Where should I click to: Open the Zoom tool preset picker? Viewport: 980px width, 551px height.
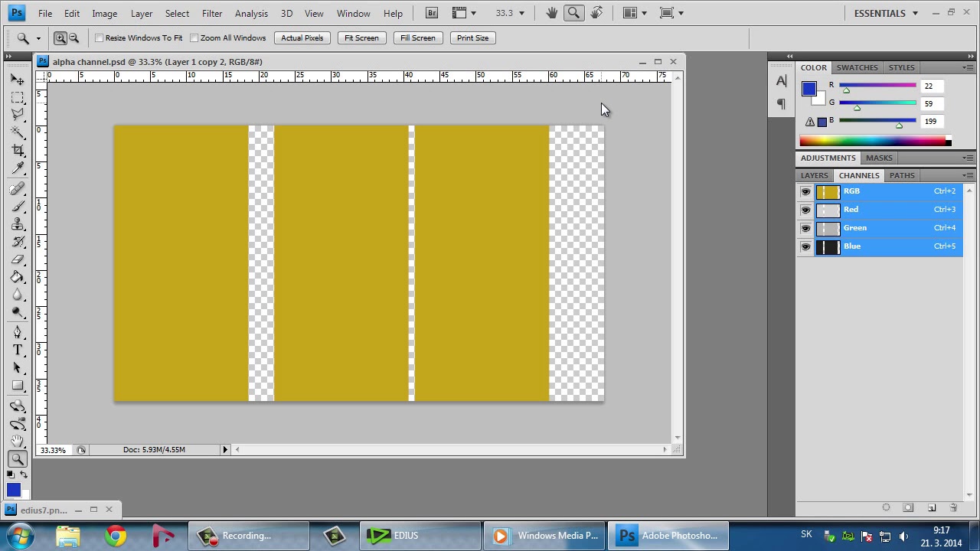[x=28, y=37]
